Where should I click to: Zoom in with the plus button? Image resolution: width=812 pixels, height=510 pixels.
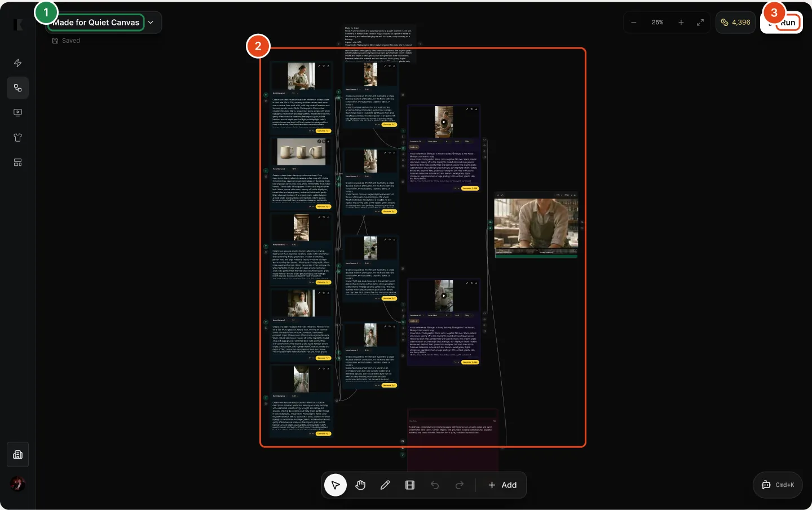(x=681, y=23)
